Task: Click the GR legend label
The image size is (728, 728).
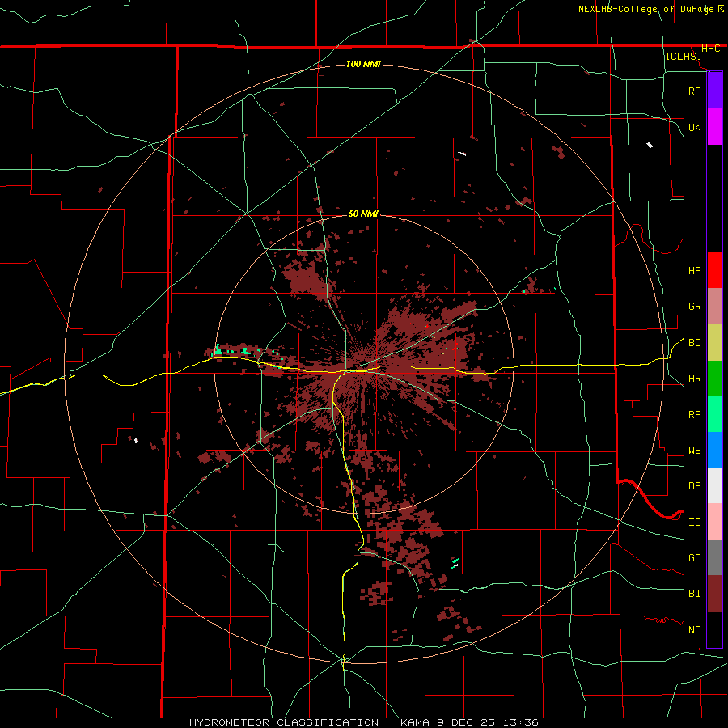Action: pos(694,307)
